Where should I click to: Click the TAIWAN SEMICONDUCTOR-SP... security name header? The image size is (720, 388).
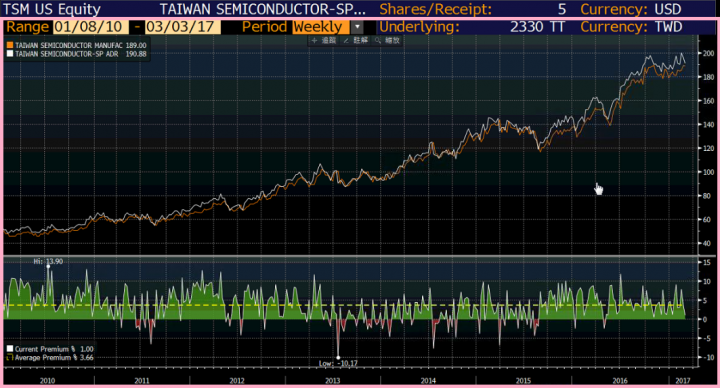click(x=263, y=9)
